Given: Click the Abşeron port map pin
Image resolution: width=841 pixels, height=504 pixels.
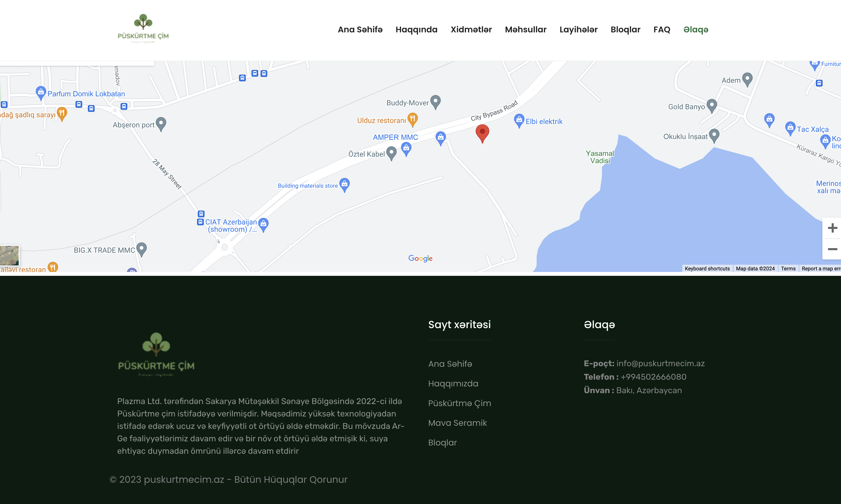Looking at the screenshot, I should coord(161,124).
